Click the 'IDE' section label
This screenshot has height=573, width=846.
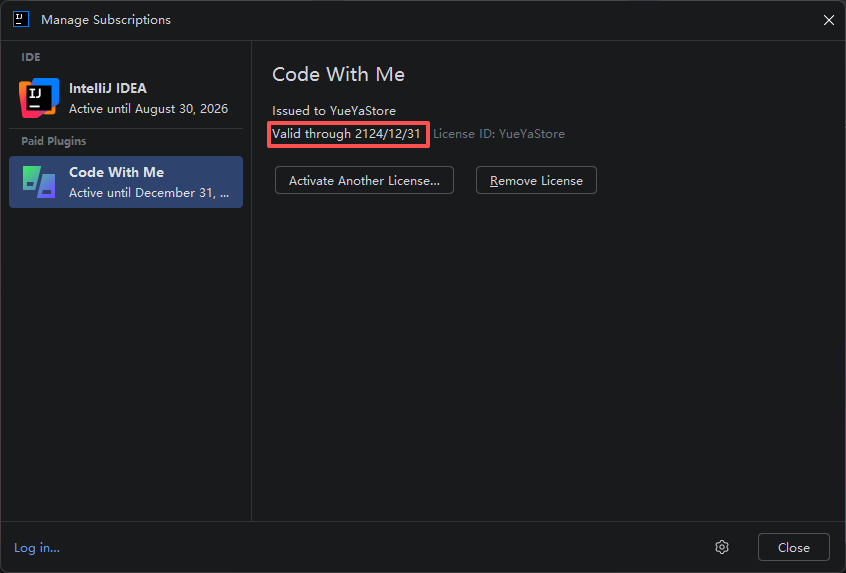[x=31, y=57]
